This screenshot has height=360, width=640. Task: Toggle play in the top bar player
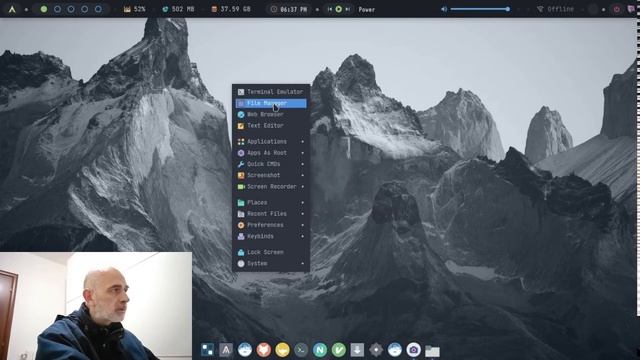[338, 9]
